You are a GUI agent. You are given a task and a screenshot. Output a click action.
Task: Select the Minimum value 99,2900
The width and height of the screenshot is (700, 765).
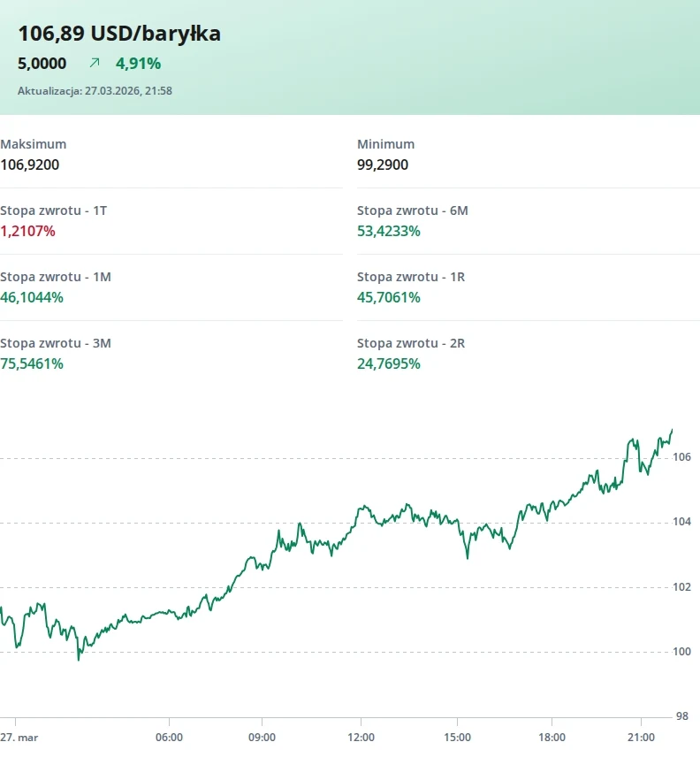(383, 164)
